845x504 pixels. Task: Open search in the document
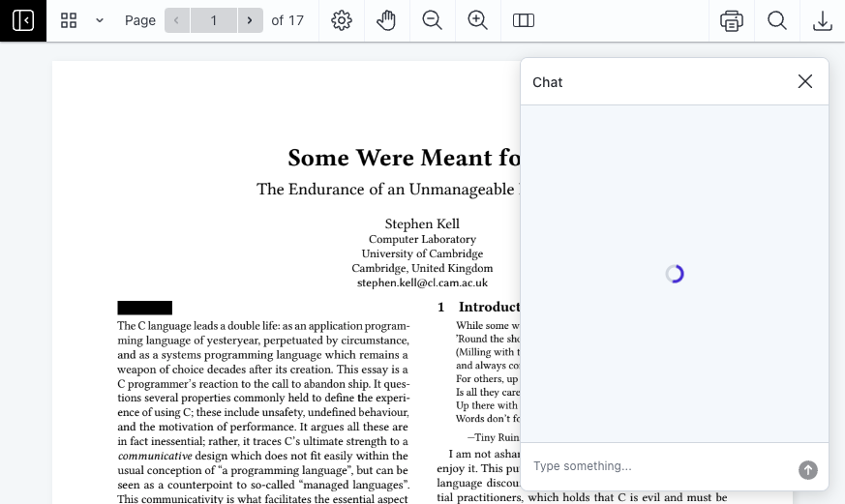[x=776, y=20]
